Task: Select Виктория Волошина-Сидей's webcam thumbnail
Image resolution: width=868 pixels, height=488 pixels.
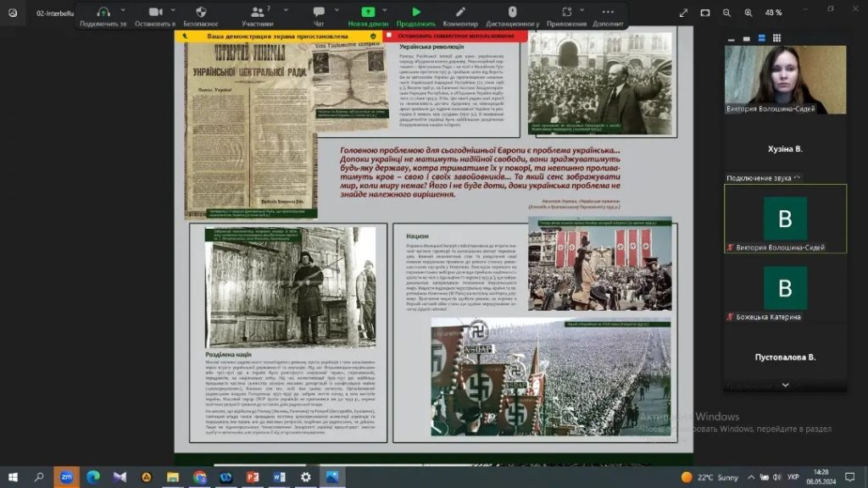Action: (785, 79)
